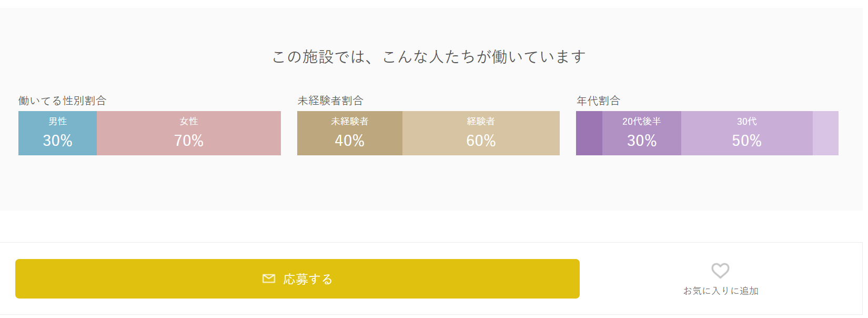Click the lightest purple rightmost age segment
The width and height of the screenshot is (868, 318).
point(825,133)
